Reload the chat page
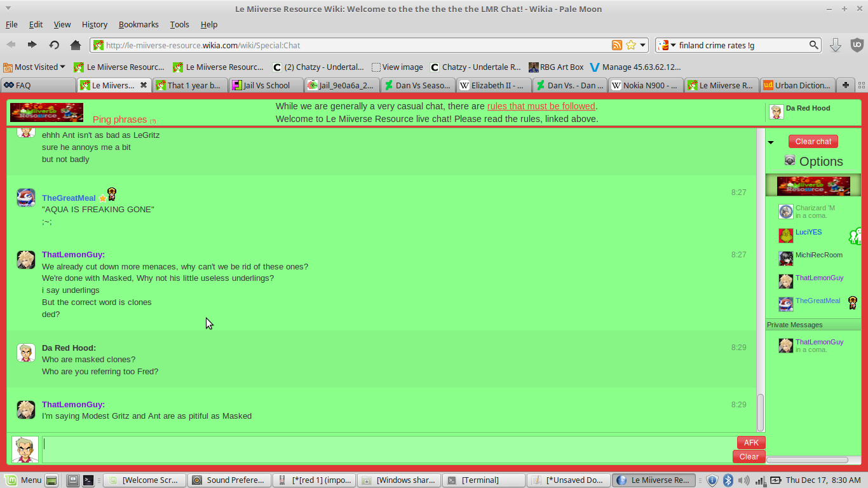This screenshot has width=868, height=488. click(54, 45)
